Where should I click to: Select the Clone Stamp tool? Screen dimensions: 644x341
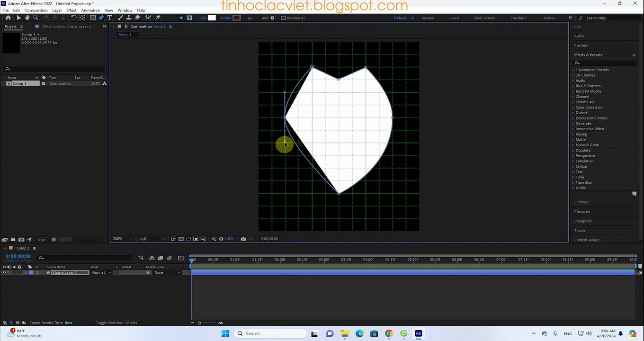(129, 18)
